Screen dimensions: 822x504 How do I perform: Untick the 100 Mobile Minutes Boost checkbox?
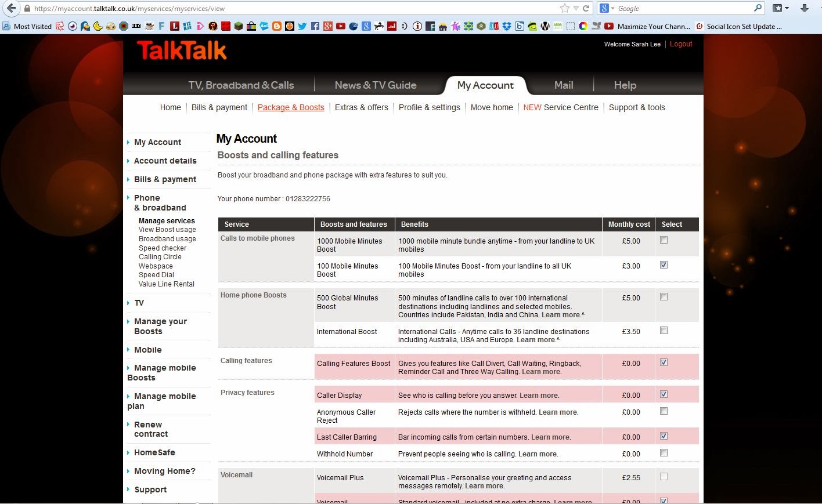click(664, 265)
